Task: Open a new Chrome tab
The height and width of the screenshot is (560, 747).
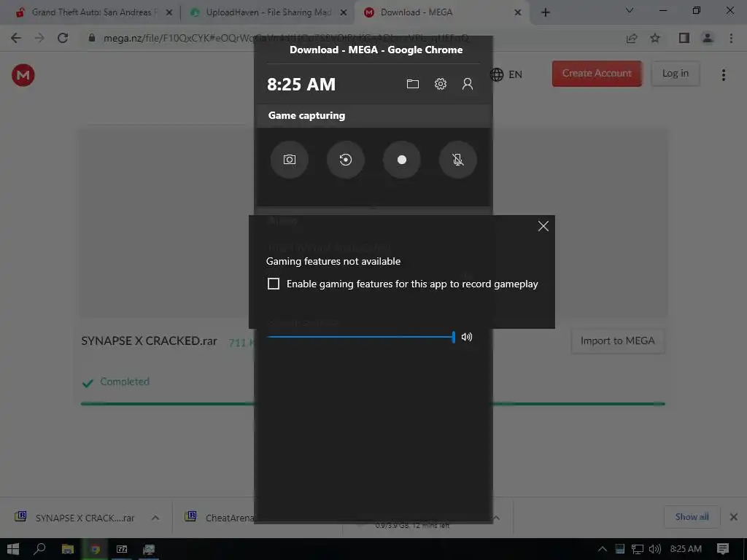Action: 546,13
